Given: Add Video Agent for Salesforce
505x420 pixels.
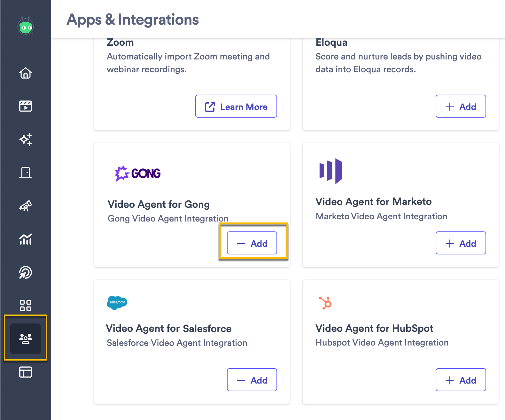Looking at the screenshot, I should point(252,380).
